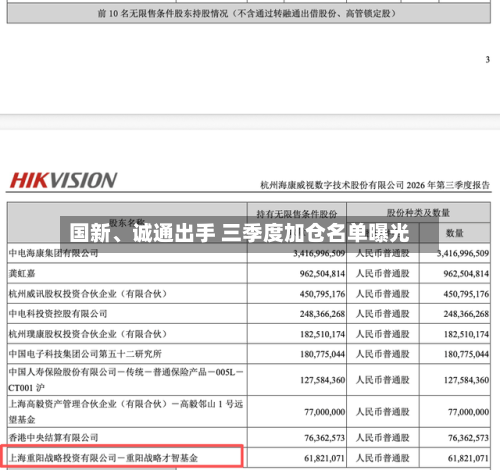Click 127,584,360 in the 持有无限售条件股份 column
500x470 pixels.
[x=322, y=380]
